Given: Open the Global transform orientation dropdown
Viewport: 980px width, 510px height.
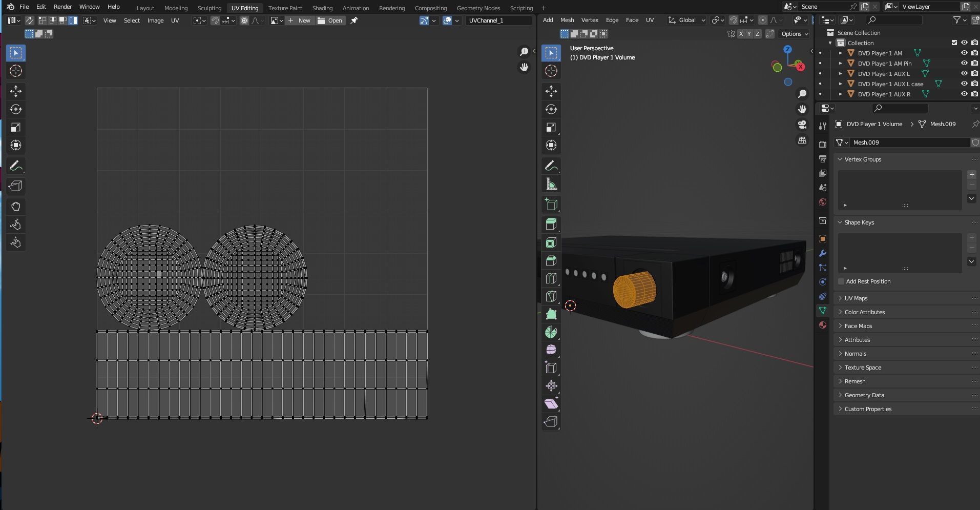Looking at the screenshot, I should click(686, 20).
